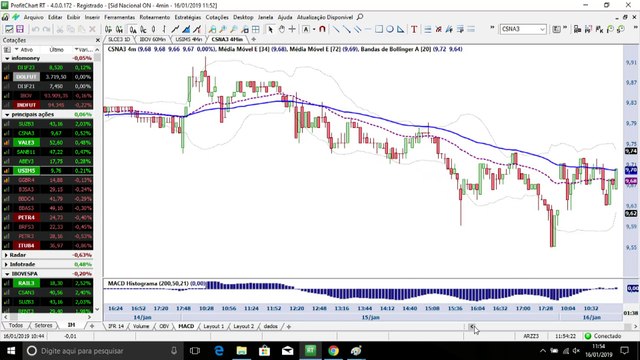The height and width of the screenshot is (360, 640).
Task: Select the first trend line drawing tool
Action: 336,29
